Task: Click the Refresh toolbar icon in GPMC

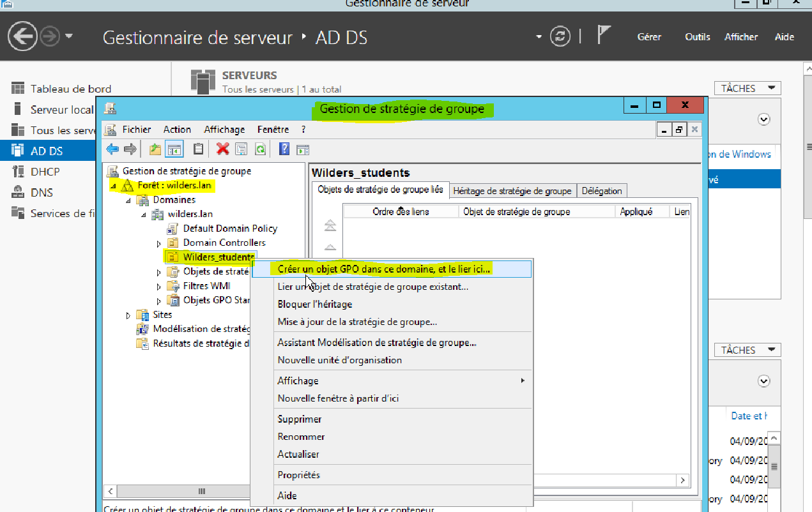Action: 261,149
